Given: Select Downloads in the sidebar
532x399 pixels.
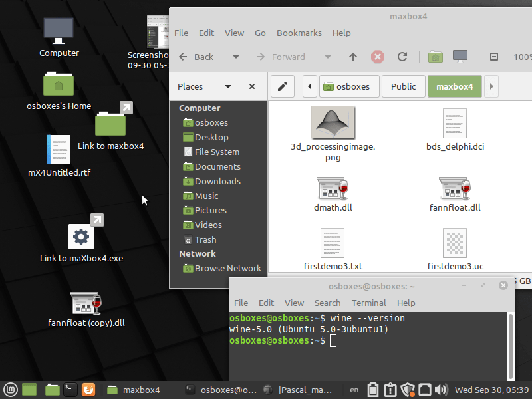Looking at the screenshot, I should point(217,181).
